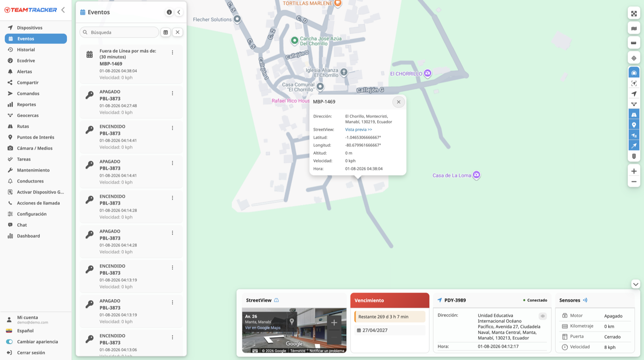Open options for ENCENDIDO 04:14:28 event
This screenshot has height=360, width=644.
tap(172, 198)
